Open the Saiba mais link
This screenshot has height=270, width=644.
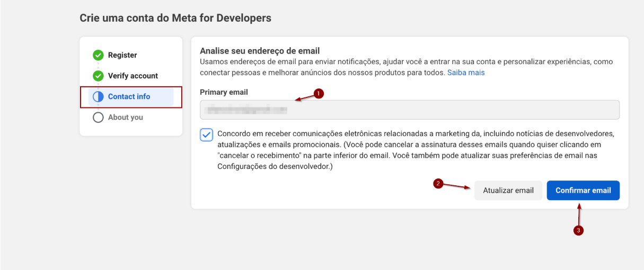pyautogui.click(x=466, y=72)
